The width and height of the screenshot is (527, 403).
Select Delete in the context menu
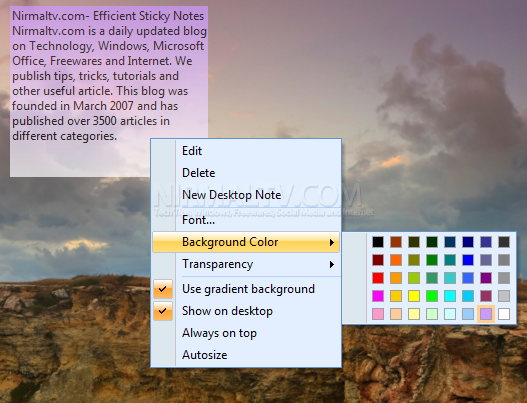246,173
